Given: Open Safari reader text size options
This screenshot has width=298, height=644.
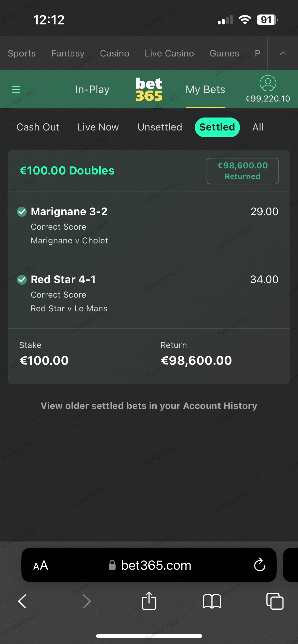Looking at the screenshot, I should click(40, 565).
